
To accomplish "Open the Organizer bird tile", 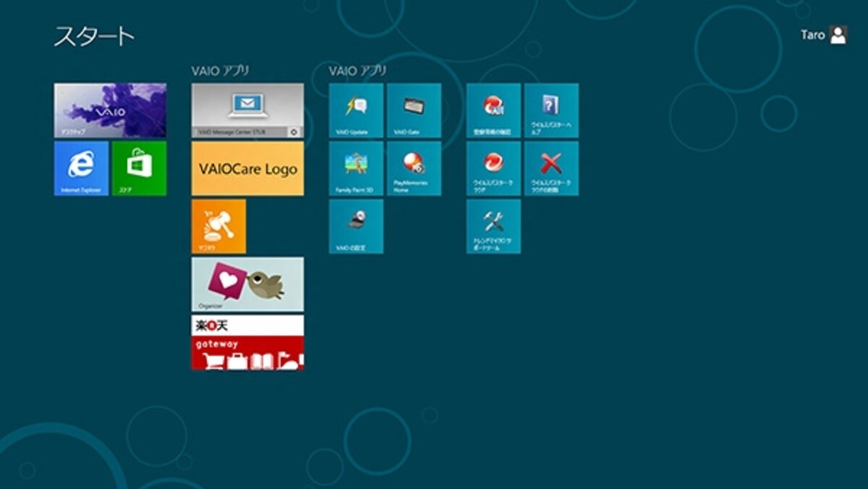I will click(247, 284).
